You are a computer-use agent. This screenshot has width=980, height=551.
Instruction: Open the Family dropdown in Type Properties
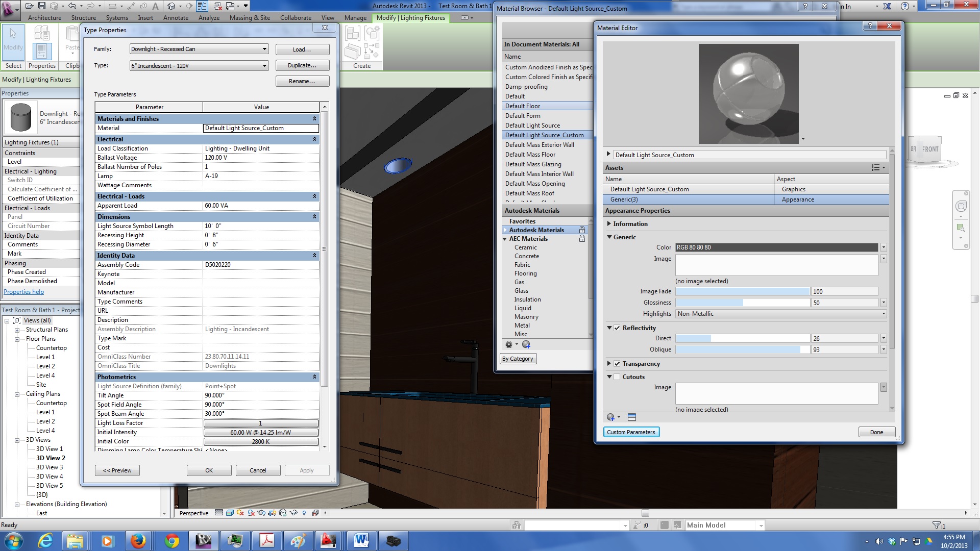point(264,49)
